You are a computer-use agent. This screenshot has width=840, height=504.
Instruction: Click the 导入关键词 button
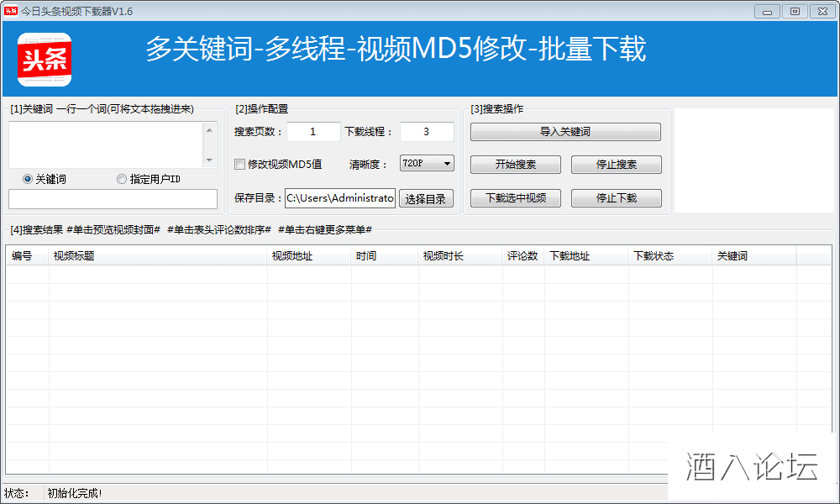pyautogui.click(x=565, y=132)
